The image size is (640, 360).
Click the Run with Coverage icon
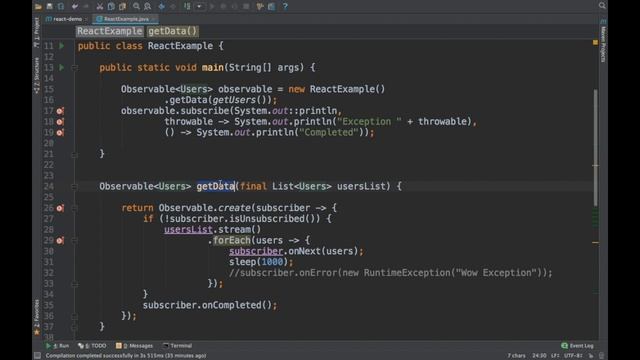(x=234, y=7)
